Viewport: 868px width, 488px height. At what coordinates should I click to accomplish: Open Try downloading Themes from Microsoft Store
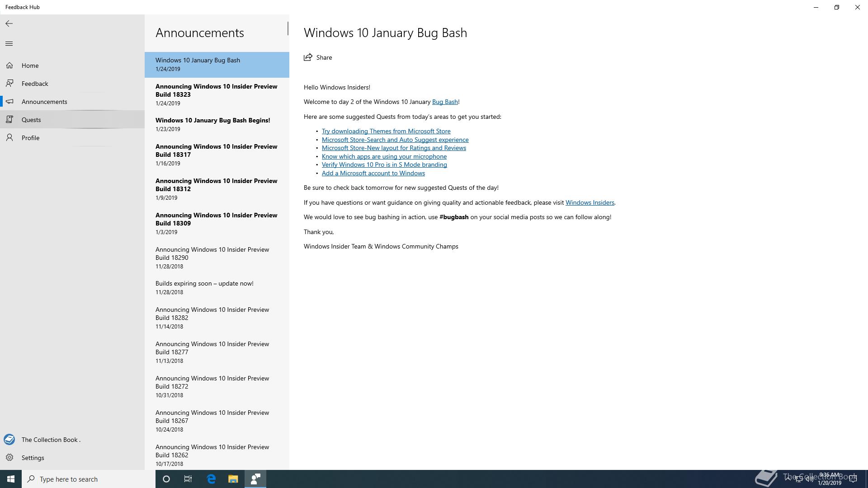pyautogui.click(x=386, y=131)
